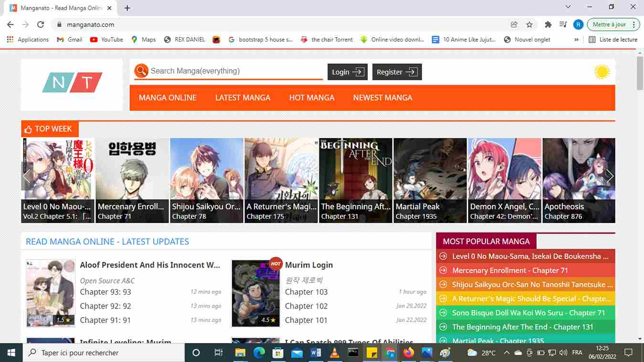Image resolution: width=644 pixels, height=362 pixels.
Task: Open the Maps bookmark
Action: (143, 40)
